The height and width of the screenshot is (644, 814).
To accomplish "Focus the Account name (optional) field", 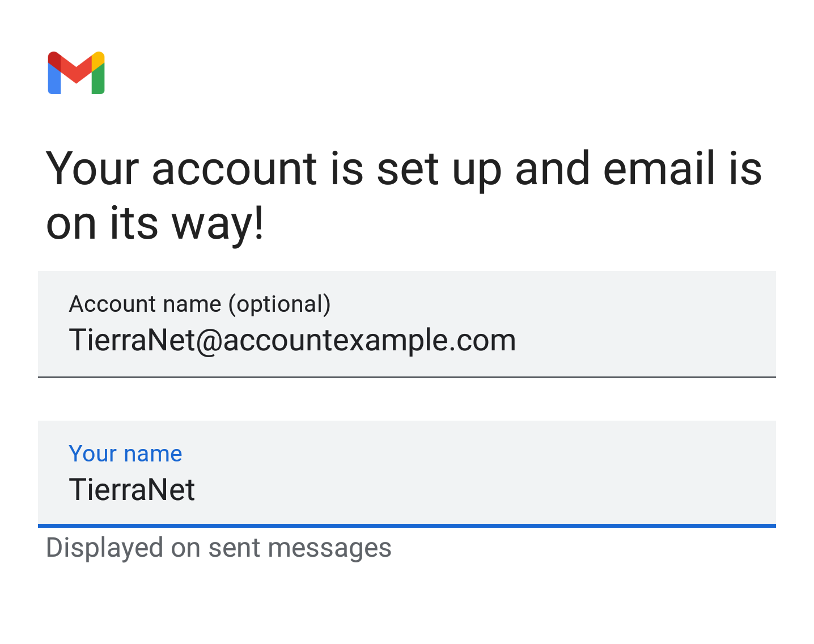I will (x=406, y=324).
